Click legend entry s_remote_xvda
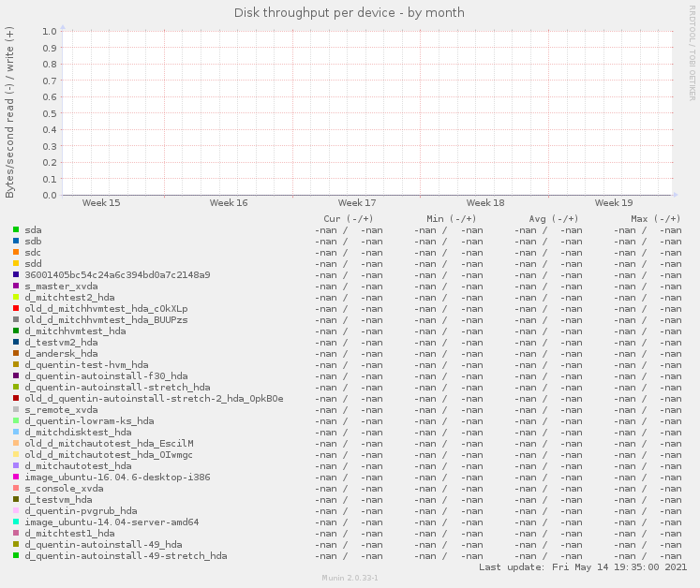Viewport: 700px width, 588px height. [61, 409]
